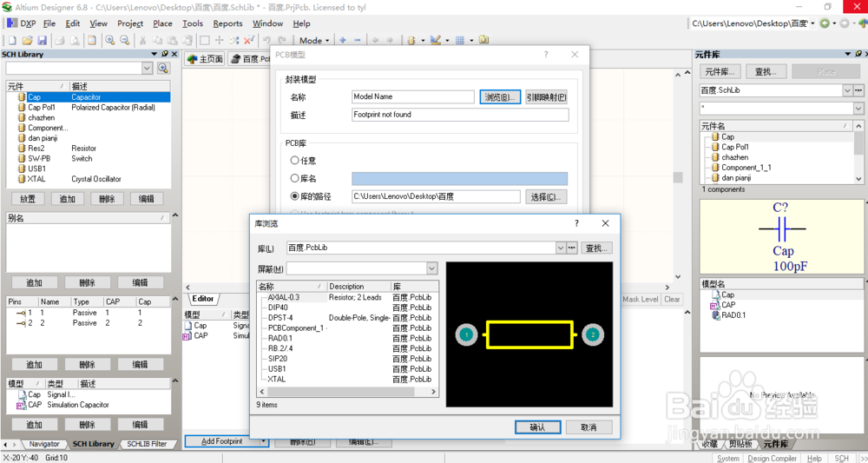Click the ellipsis button beside 百度.SchLib combo
The width and height of the screenshot is (868, 463).
858,90
